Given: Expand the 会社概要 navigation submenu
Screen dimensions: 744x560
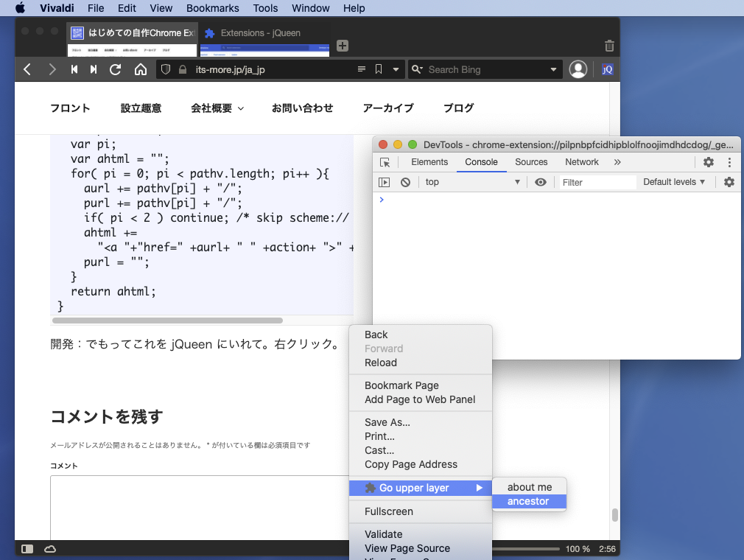Looking at the screenshot, I should point(217,108).
